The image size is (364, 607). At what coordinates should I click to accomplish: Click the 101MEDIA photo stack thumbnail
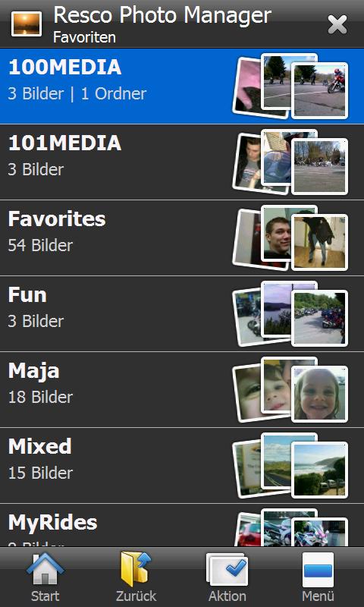pos(290,162)
